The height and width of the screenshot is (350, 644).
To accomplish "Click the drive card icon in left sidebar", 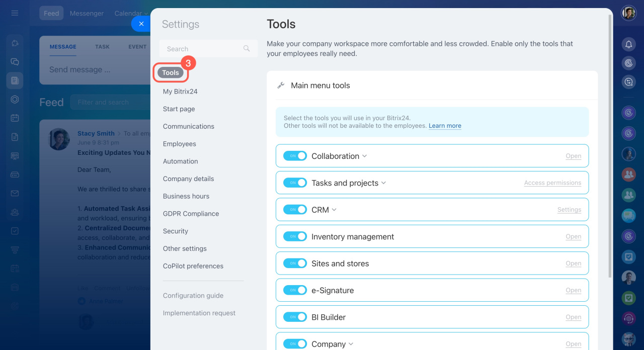I will 15,174.
